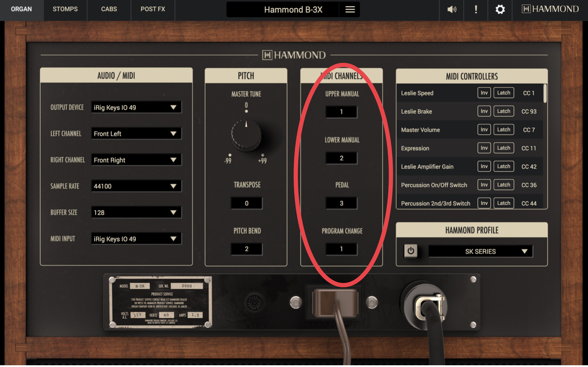
Task: Click CC 11 for Expression
Action: coord(529,148)
